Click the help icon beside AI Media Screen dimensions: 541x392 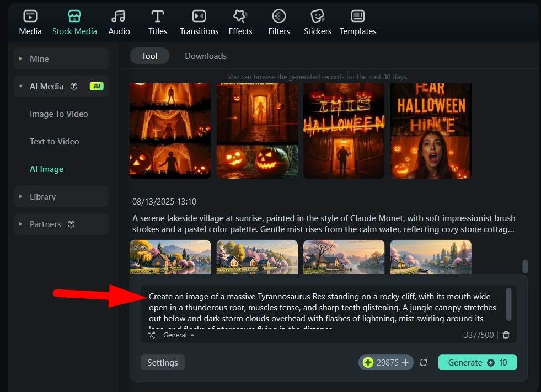[74, 86]
